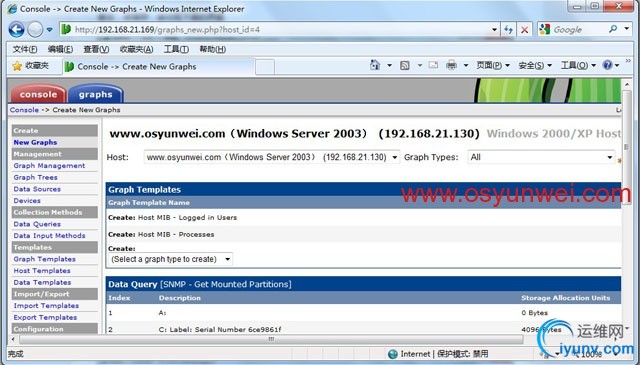Click the browser Back arrow button

(x=16, y=29)
